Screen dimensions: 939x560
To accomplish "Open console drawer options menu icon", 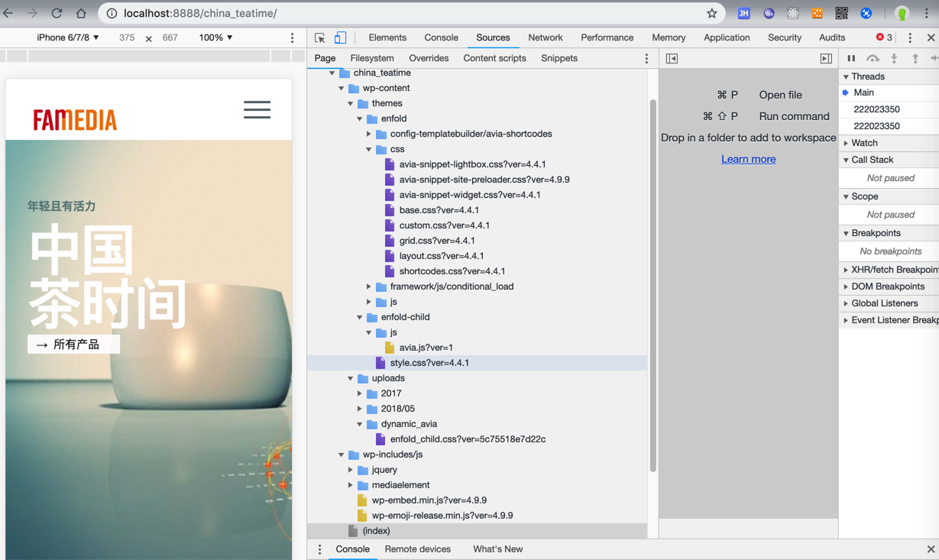I will (x=319, y=549).
